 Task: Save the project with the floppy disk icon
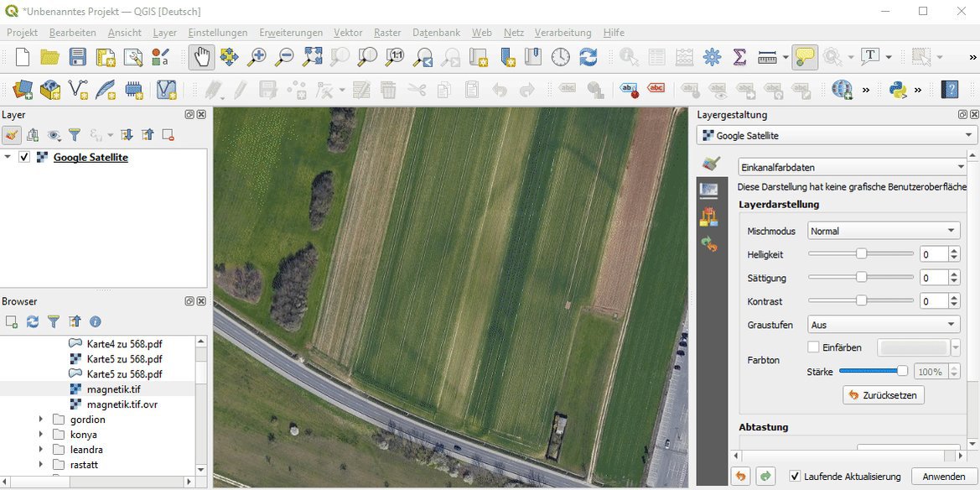point(78,57)
